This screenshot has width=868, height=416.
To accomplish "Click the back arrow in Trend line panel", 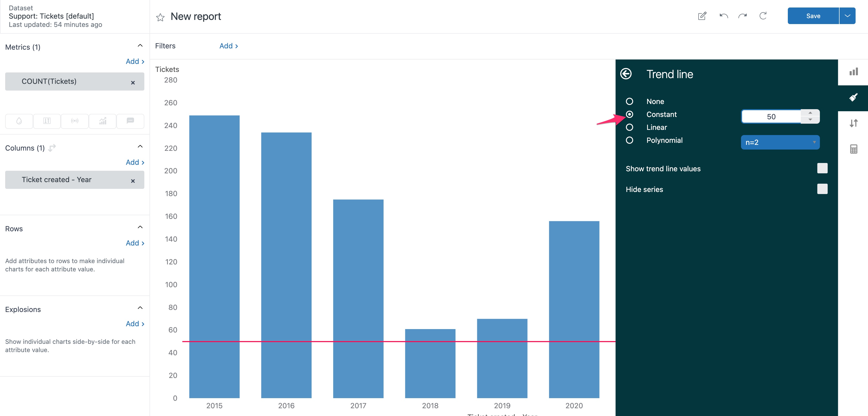I will (x=626, y=74).
